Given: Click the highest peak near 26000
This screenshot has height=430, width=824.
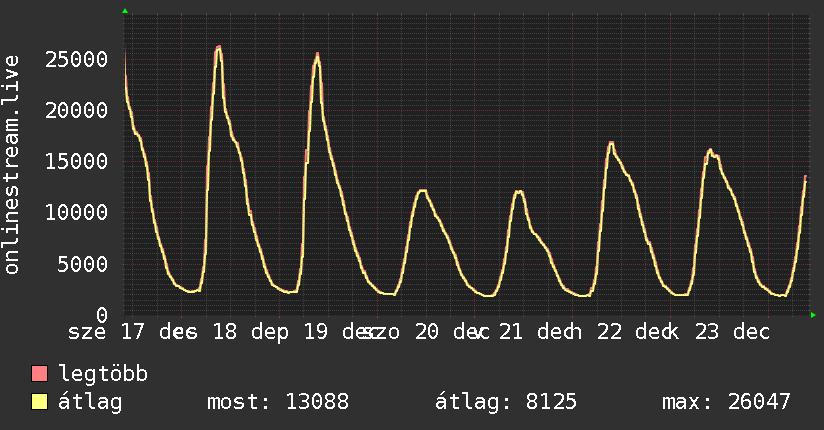Looking at the screenshot, I should 219,48.
